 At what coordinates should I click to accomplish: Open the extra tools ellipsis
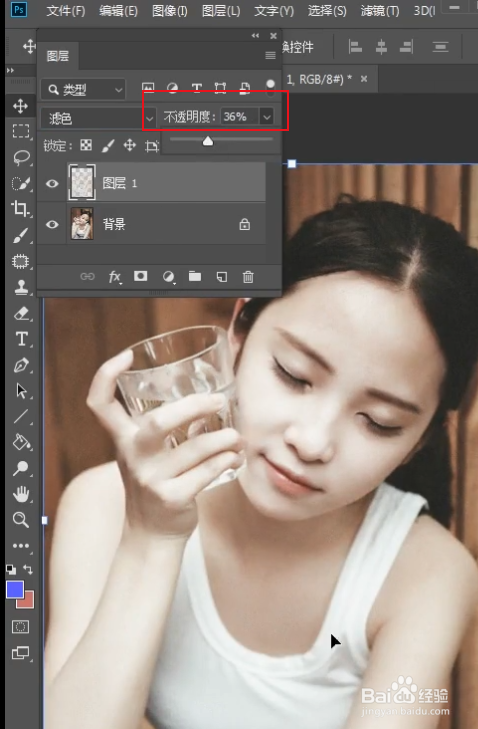point(21,546)
